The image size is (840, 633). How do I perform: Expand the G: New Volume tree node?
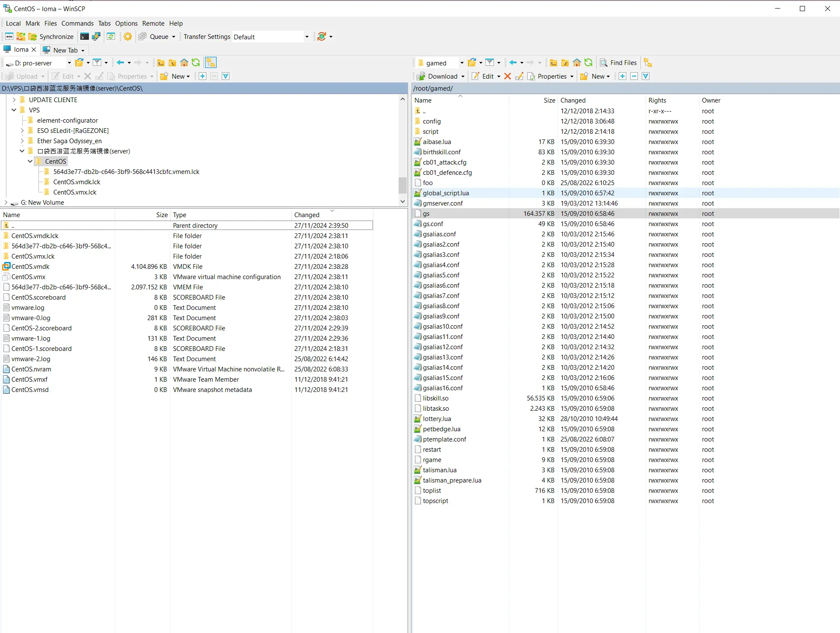click(6, 202)
